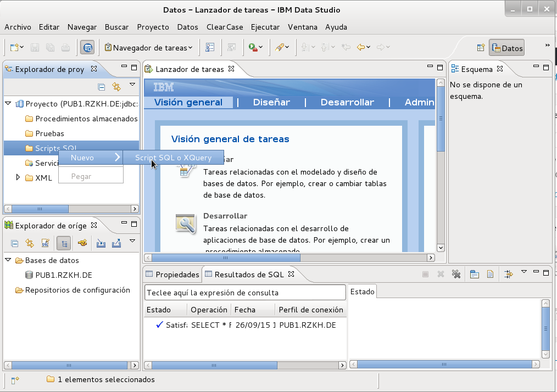Click the pencil-style icon in main toolbar
Image resolution: width=557 pixels, height=392 pixels.
click(x=280, y=47)
